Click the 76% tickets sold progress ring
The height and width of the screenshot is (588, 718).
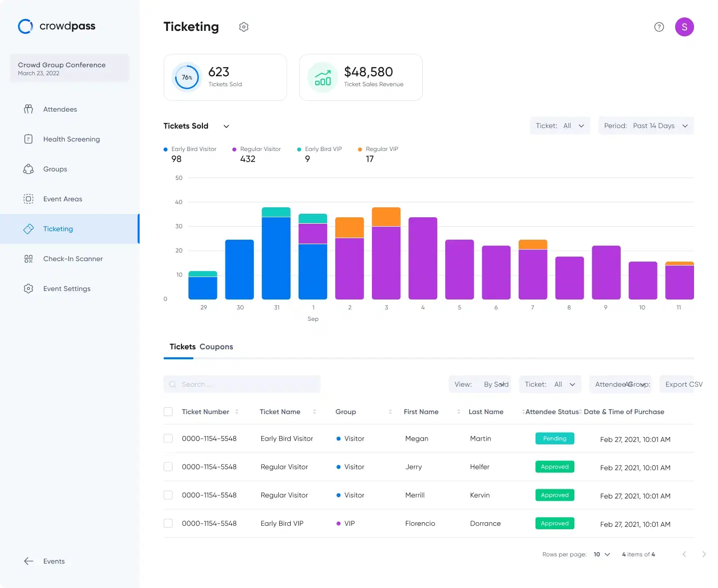pyautogui.click(x=186, y=77)
